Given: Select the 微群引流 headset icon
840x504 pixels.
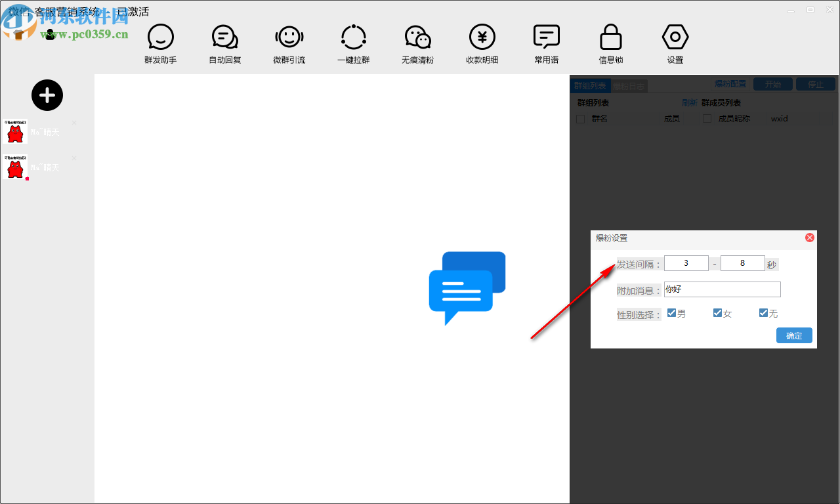Looking at the screenshot, I should [289, 38].
